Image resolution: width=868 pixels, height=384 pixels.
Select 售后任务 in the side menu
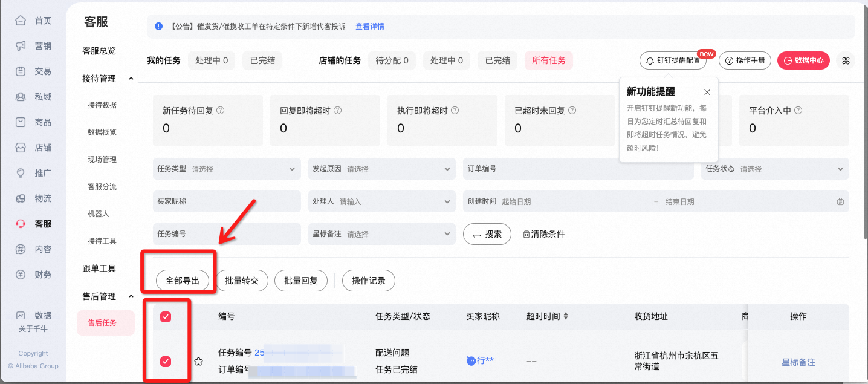(105, 323)
